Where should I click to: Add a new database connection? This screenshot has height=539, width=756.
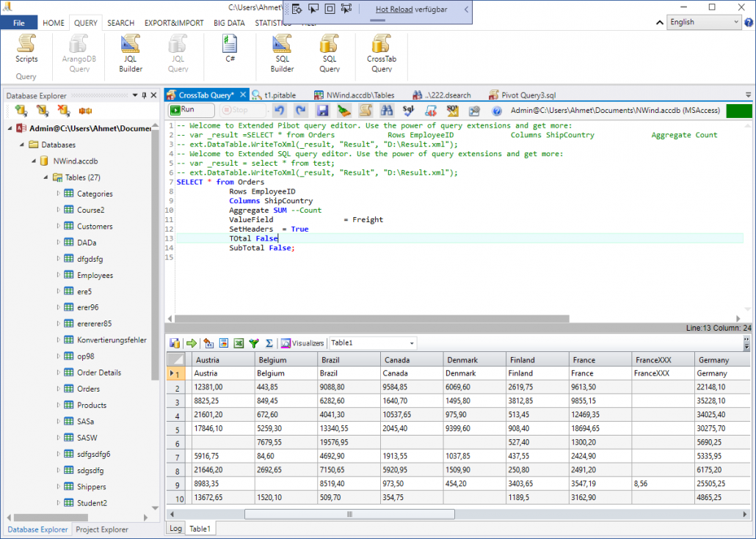[x=21, y=111]
